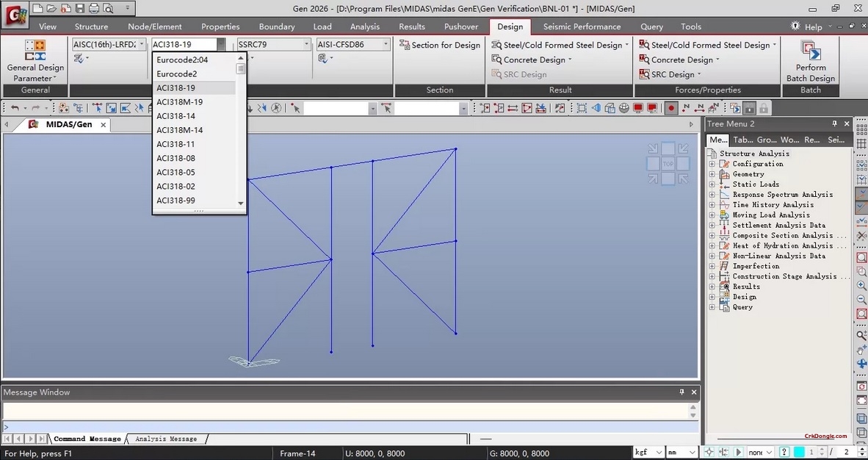This screenshot has width=868, height=460.
Task: Open General Design Parameter menu
Action: coord(35,61)
